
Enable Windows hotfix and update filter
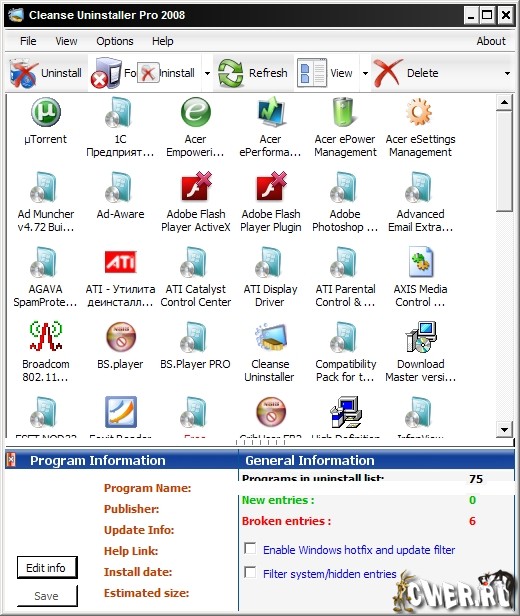coord(250,548)
